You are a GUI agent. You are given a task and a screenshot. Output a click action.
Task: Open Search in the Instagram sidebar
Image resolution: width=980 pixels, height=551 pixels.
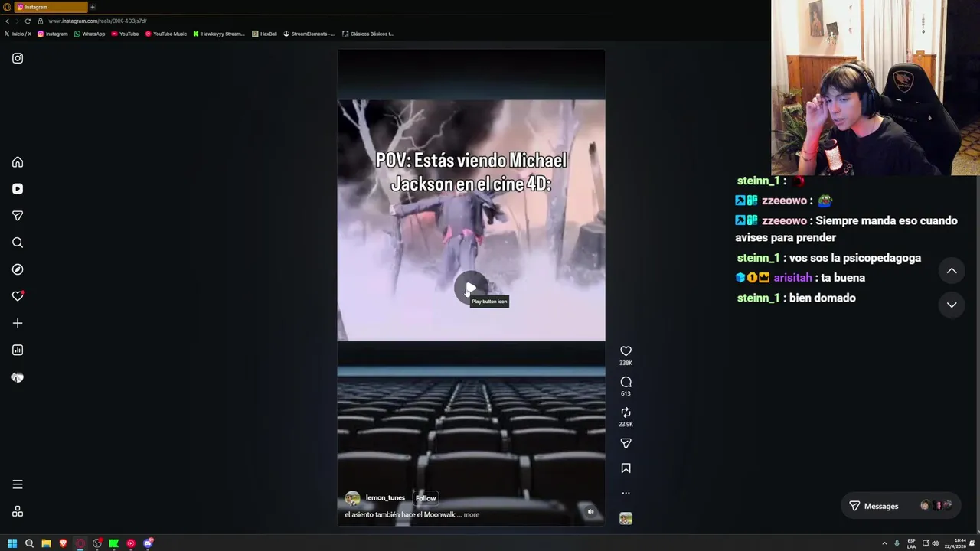(x=18, y=243)
